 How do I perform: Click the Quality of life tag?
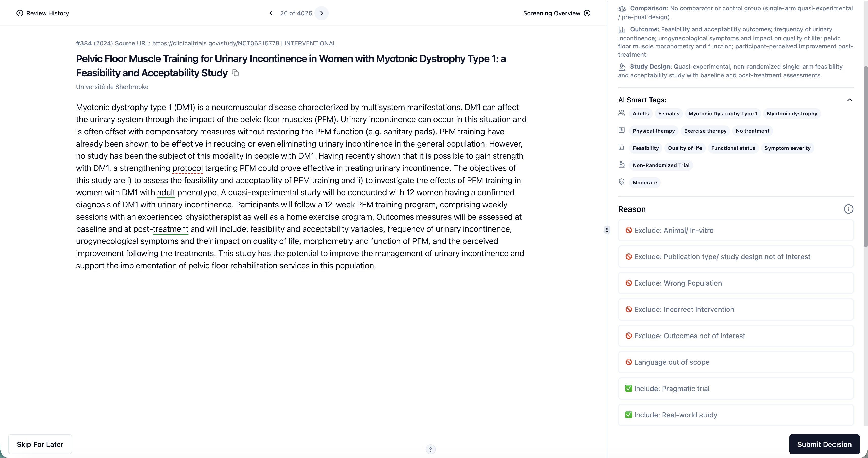(685, 148)
